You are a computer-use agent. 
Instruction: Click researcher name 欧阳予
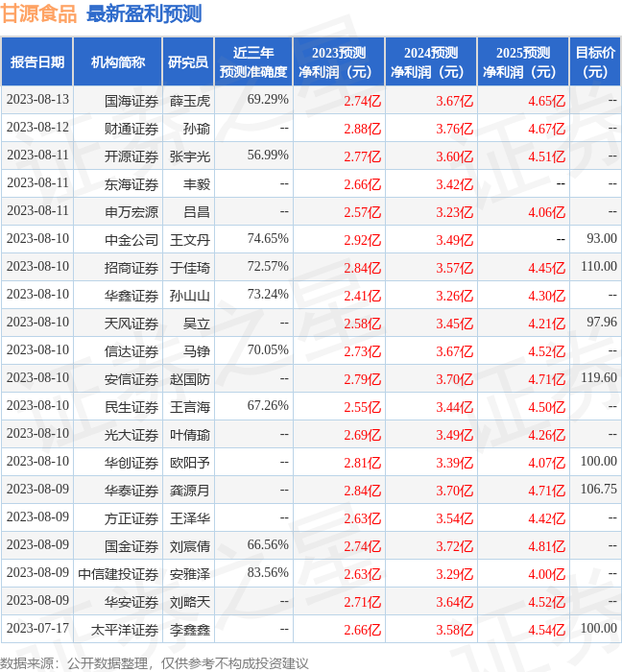point(190,464)
